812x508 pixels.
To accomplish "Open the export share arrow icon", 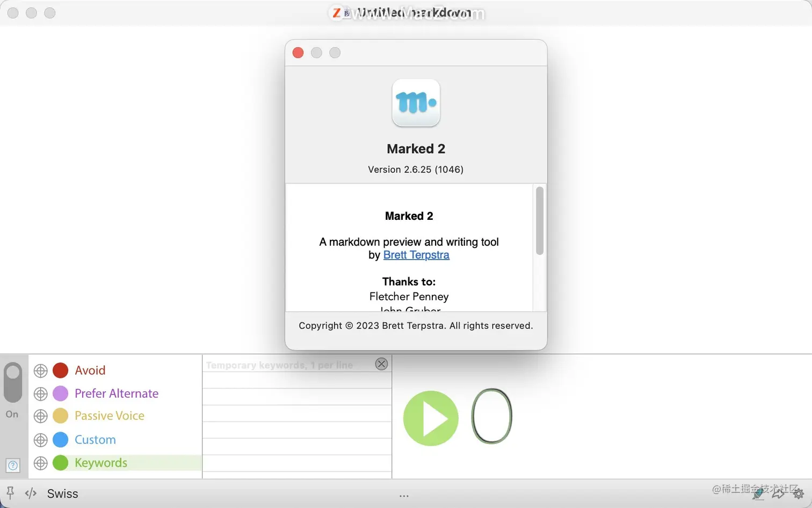I will tap(778, 493).
